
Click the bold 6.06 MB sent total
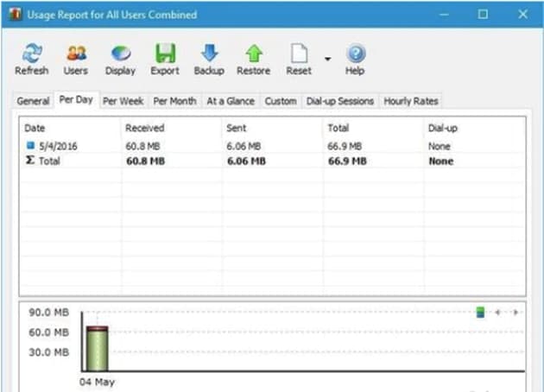tap(246, 161)
